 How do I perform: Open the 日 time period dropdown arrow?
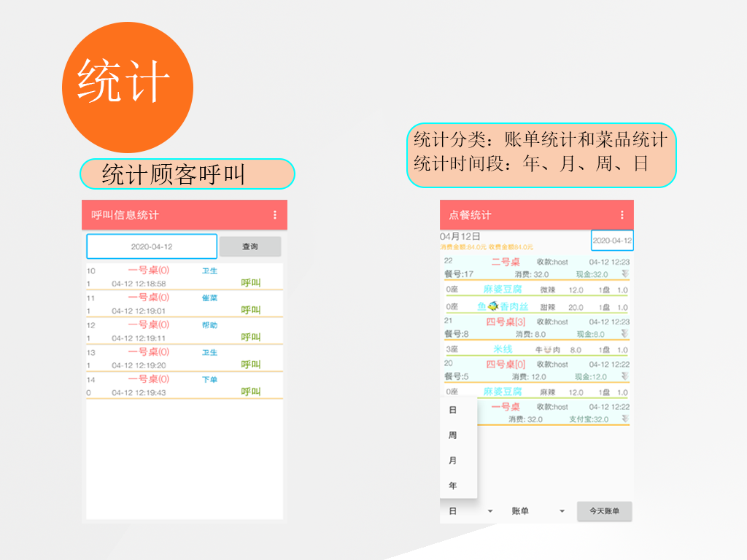tap(490, 512)
